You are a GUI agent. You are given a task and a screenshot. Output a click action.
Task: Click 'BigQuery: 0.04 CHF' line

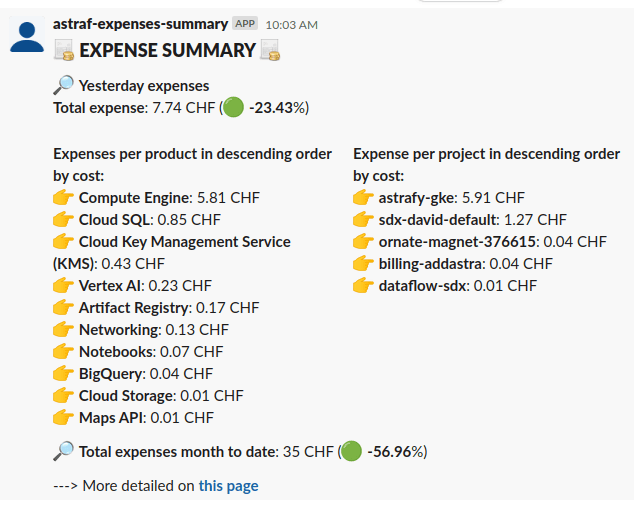pyautogui.click(x=146, y=374)
